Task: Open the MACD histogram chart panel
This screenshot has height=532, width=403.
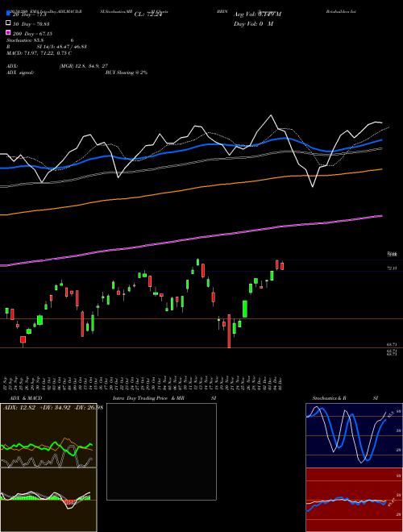Action: (x=48, y=500)
